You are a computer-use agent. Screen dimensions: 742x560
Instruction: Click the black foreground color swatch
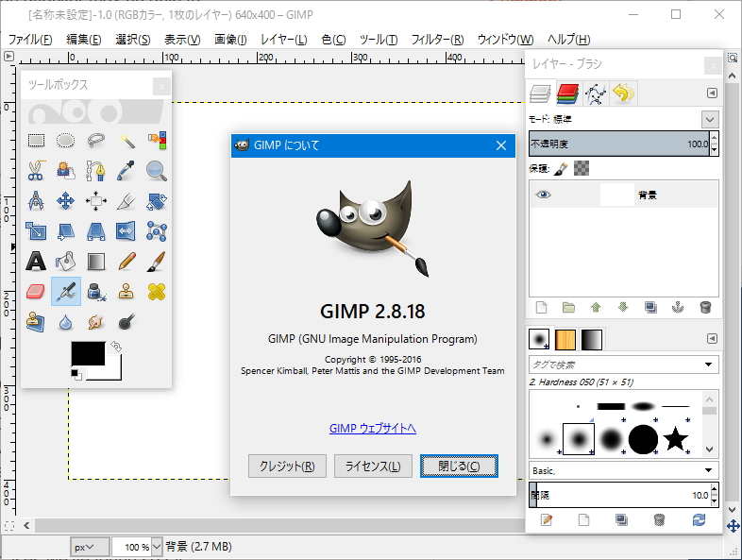88,353
